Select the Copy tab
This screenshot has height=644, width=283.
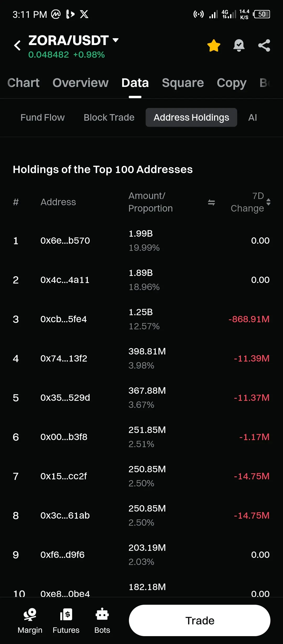[231, 83]
